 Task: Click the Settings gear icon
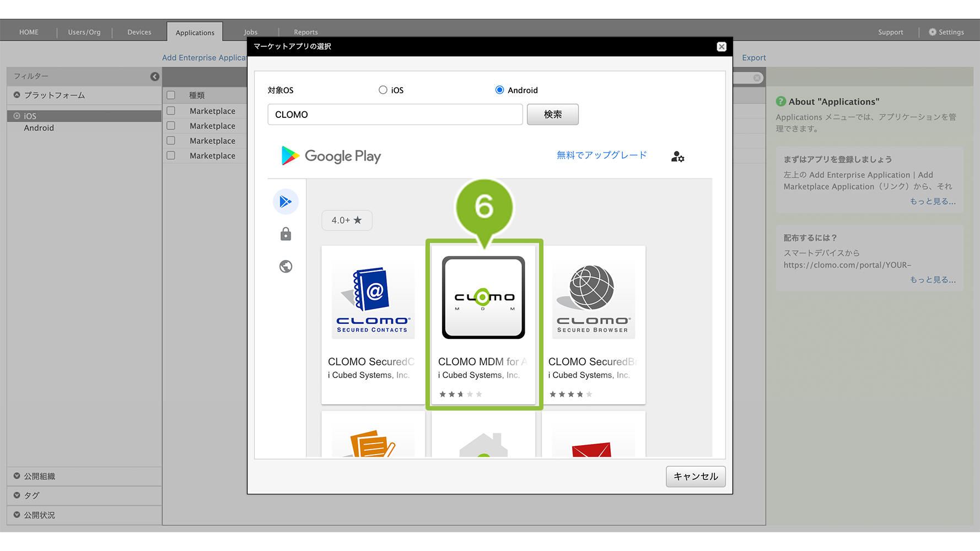933,32
